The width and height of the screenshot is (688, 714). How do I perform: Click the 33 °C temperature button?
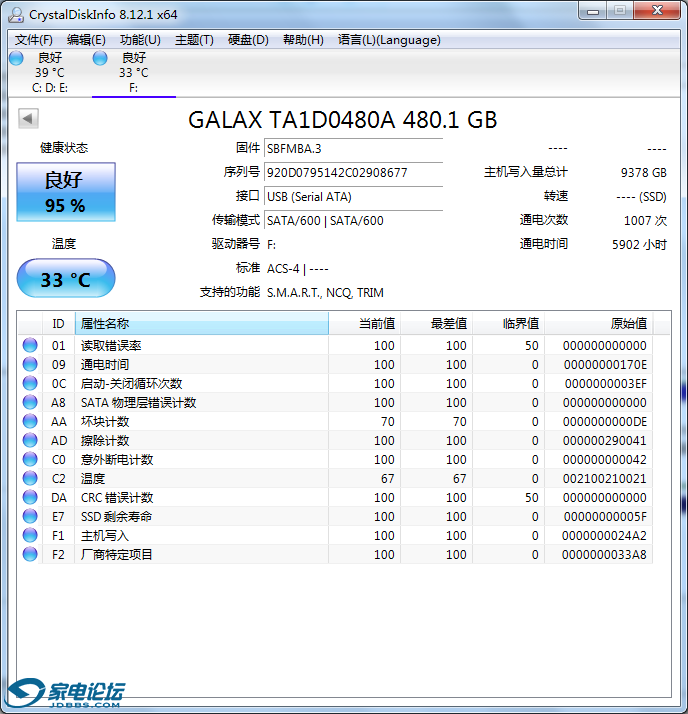(66, 278)
